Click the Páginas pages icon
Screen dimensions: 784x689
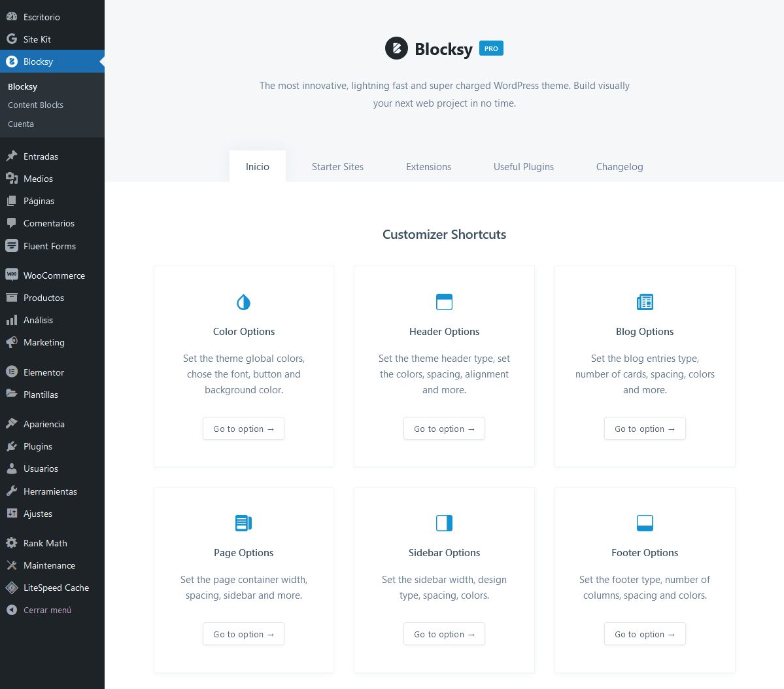12,201
